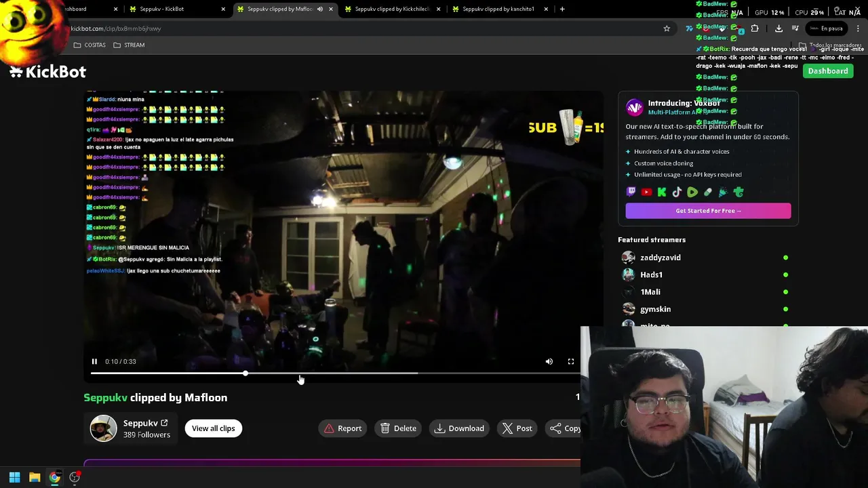Click the download arrow icon
Image resolution: width=868 pixels, height=488 pixels.
tap(439, 428)
